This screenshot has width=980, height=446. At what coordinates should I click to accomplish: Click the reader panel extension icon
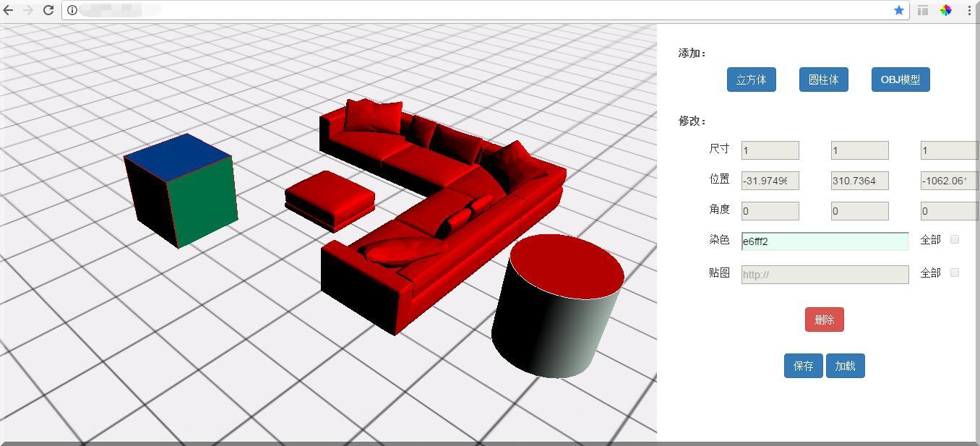click(x=923, y=10)
